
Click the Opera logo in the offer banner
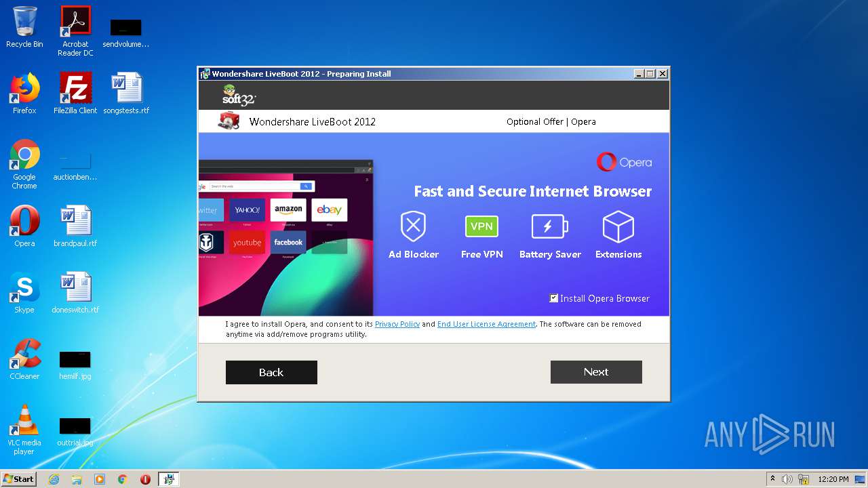click(624, 162)
